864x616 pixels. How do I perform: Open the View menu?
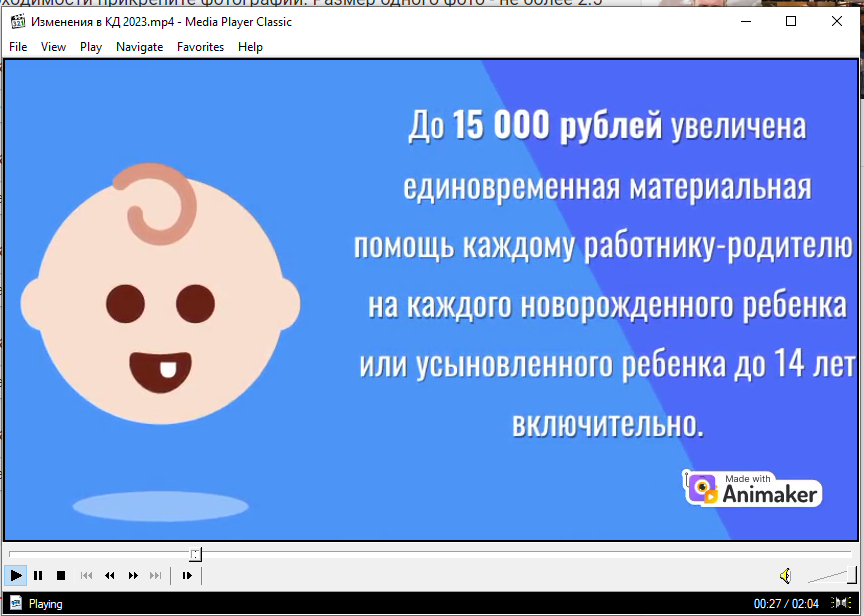53,46
